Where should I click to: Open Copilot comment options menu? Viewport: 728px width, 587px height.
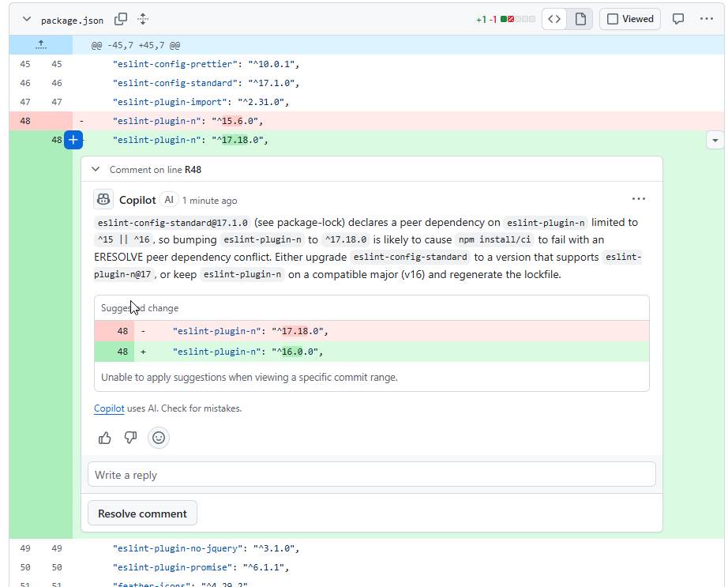pos(638,199)
